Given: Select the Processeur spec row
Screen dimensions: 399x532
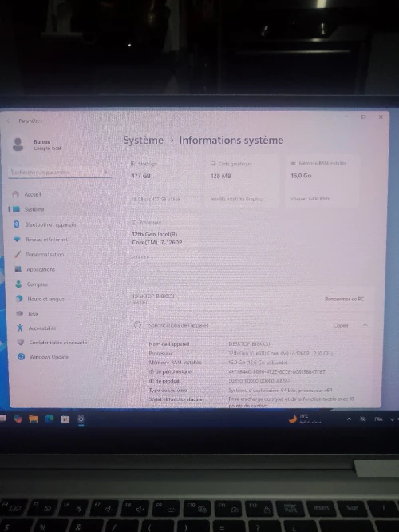Looking at the screenshot, I should (252, 354).
